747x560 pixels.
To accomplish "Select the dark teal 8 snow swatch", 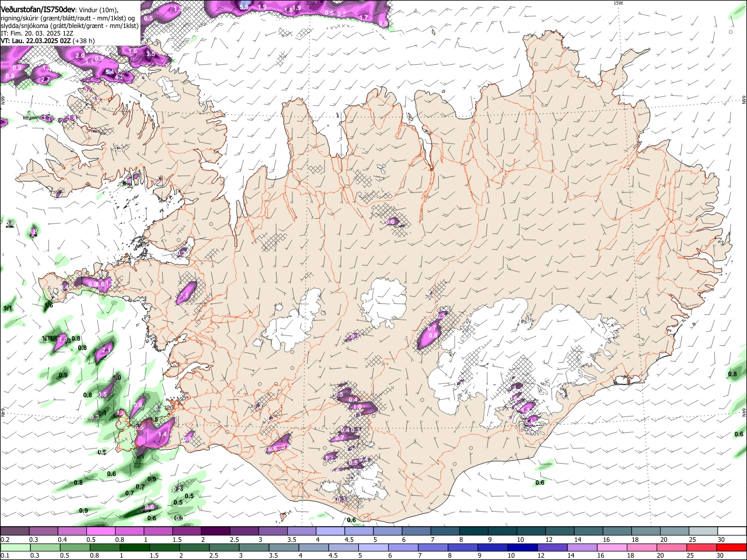I will click(x=473, y=531).
